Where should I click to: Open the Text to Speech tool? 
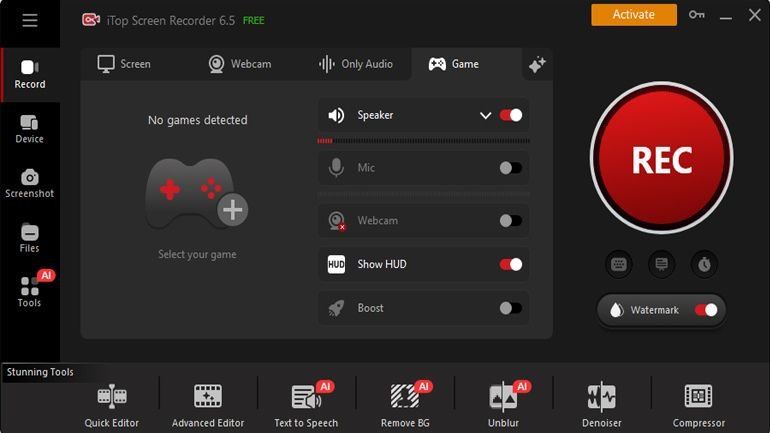click(x=306, y=406)
